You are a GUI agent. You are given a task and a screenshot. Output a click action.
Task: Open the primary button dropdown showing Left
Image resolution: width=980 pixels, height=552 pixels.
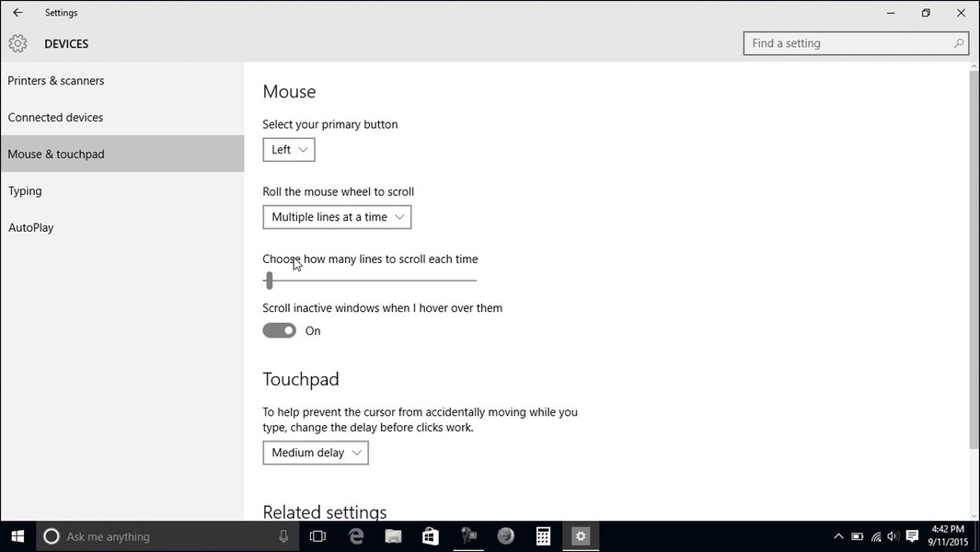pyautogui.click(x=288, y=149)
